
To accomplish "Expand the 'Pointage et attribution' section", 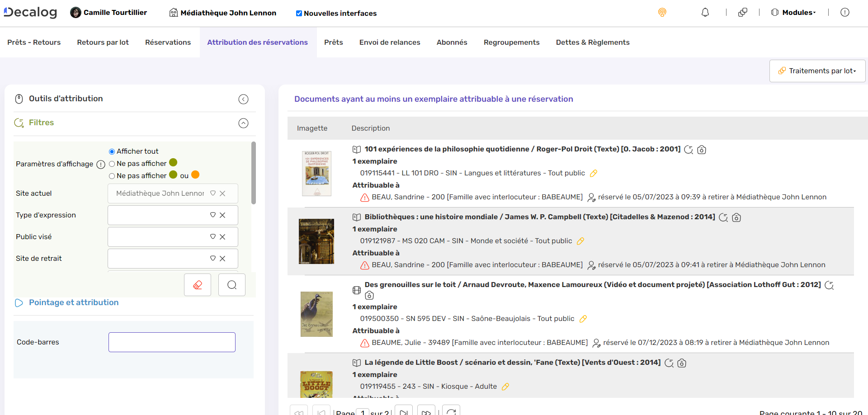I will [74, 302].
